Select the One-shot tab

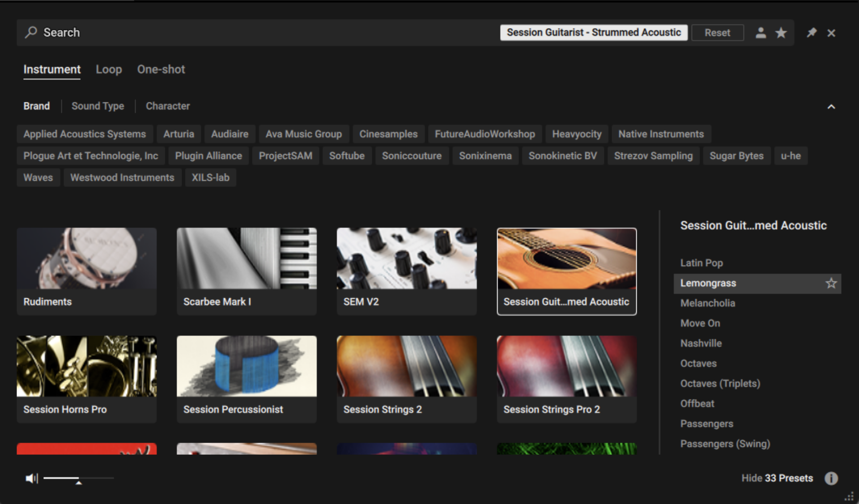pos(161,69)
